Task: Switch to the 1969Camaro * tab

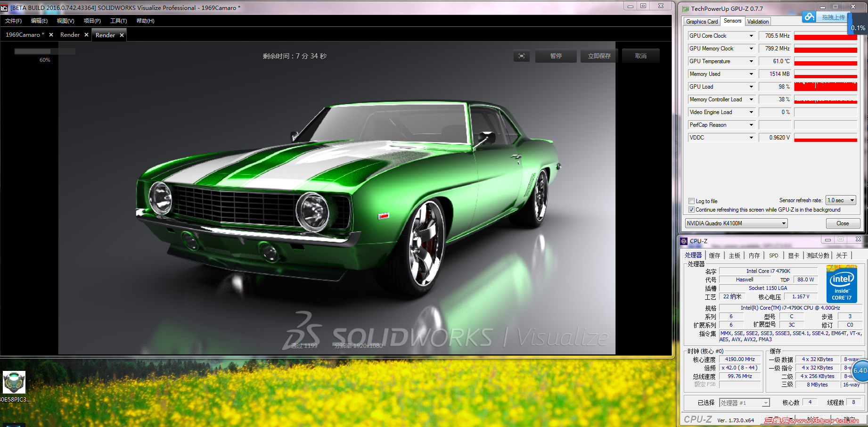Action: pyautogui.click(x=25, y=35)
